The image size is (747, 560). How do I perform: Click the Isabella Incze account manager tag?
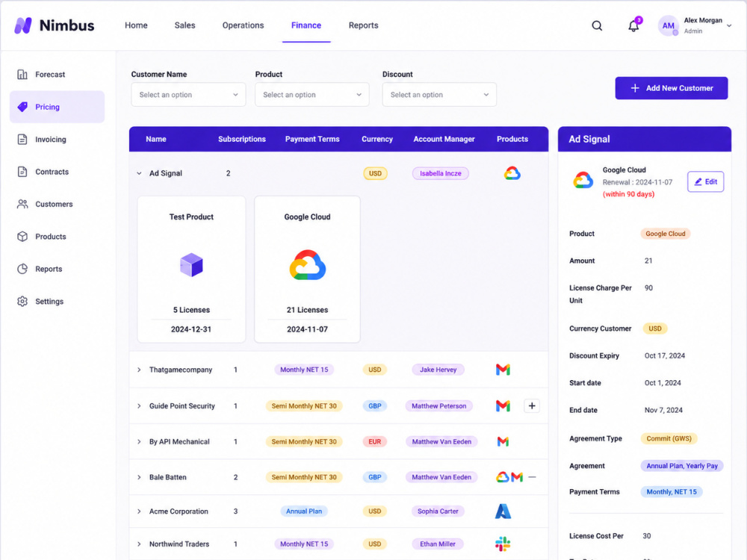coord(441,173)
